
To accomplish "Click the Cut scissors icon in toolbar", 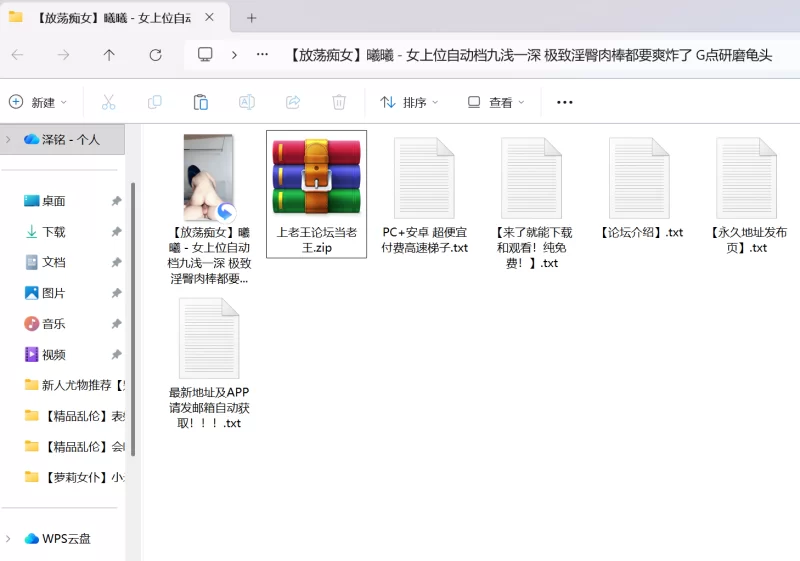I will pyautogui.click(x=108, y=102).
